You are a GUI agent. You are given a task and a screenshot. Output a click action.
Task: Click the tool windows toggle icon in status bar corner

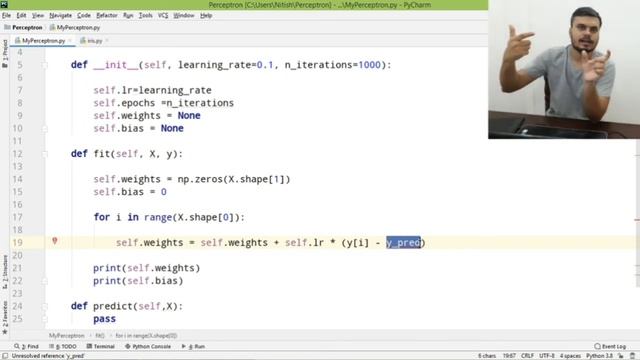click(x=4, y=356)
